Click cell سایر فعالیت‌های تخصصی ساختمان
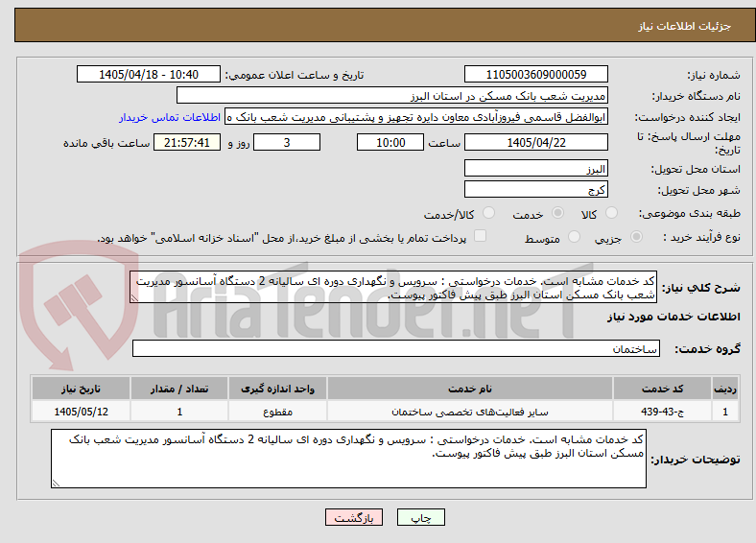The image size is (756, 543). (x=469, y=412)
